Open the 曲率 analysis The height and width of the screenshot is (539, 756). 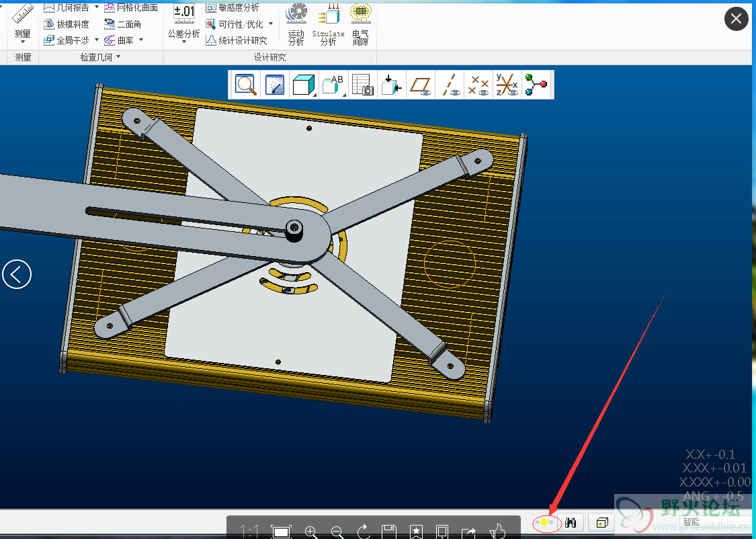tap(118, 40)
